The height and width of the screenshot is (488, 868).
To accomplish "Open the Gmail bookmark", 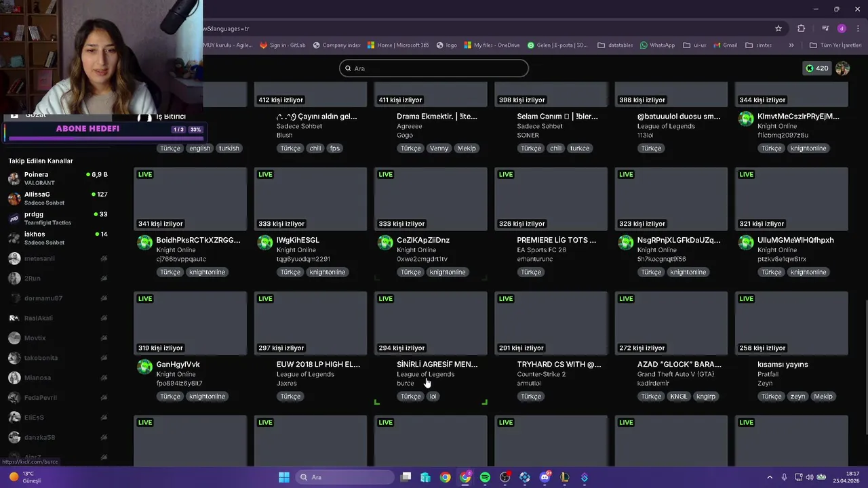I will point(725,45).
